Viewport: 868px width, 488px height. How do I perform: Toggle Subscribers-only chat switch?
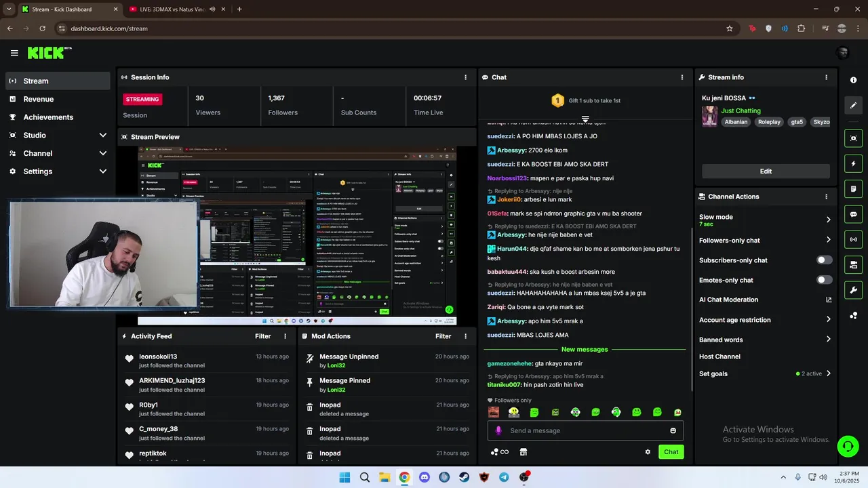824,260
